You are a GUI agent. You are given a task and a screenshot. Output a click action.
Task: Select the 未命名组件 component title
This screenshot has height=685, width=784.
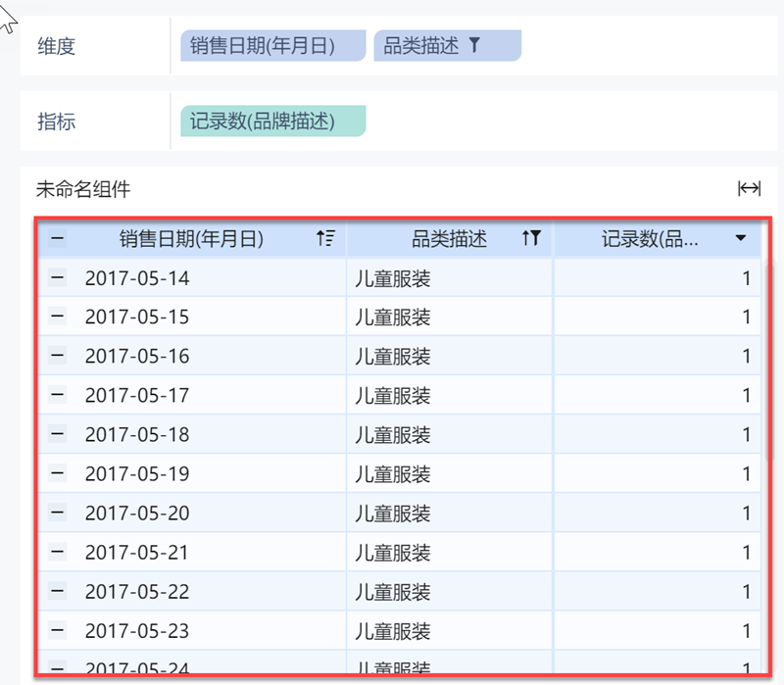(83, 188)
